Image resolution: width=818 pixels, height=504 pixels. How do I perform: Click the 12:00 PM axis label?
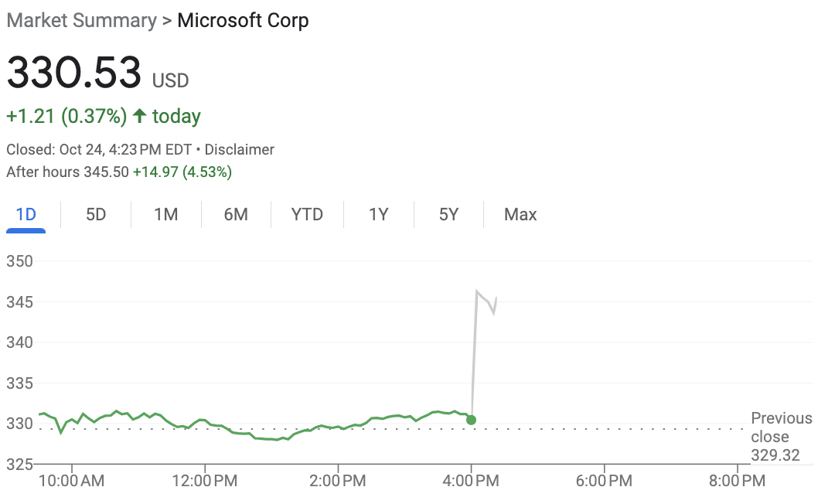204,481
